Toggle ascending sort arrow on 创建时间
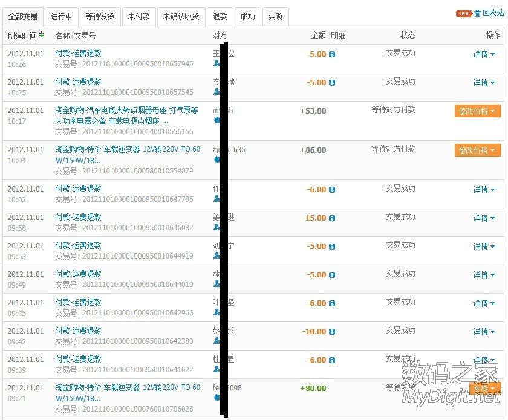 click(x=41, y=33)
